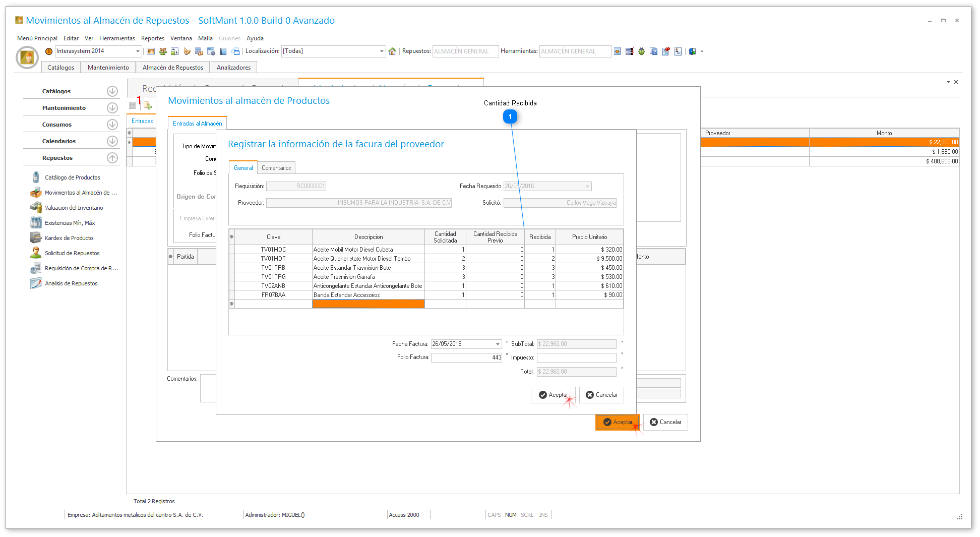Open the Solicitud de Repuestos icon
The image size is (980, 537).
[x=36, y=253]
